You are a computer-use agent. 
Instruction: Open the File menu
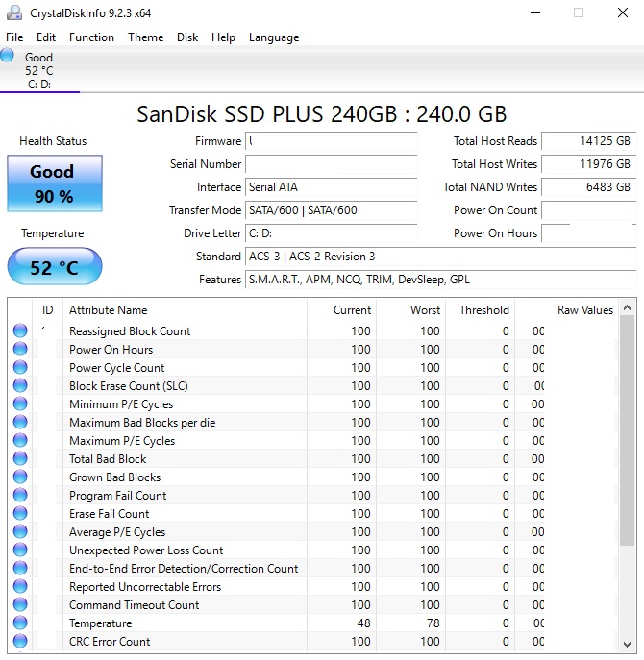[14, 37]
